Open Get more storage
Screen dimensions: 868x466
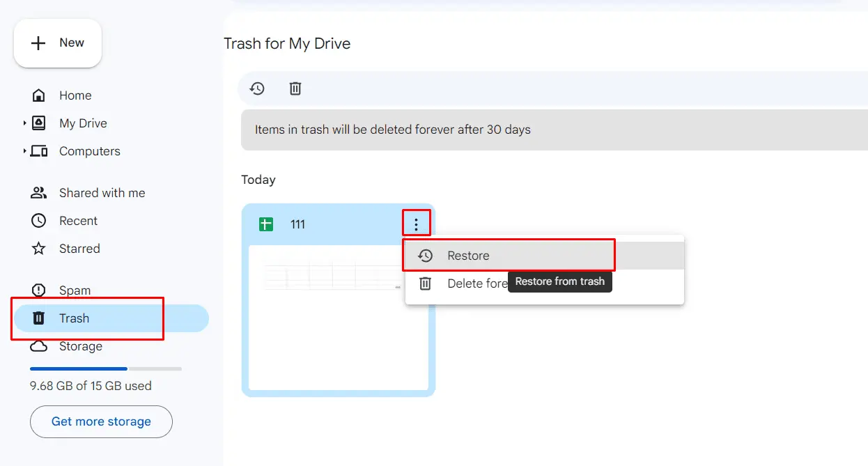coord(100,421)
